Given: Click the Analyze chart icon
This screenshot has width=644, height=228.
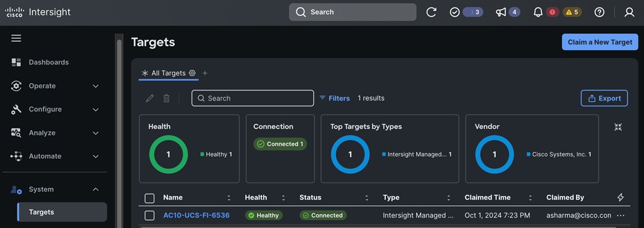Looking at the screenshot, I should tap(16, 133).
